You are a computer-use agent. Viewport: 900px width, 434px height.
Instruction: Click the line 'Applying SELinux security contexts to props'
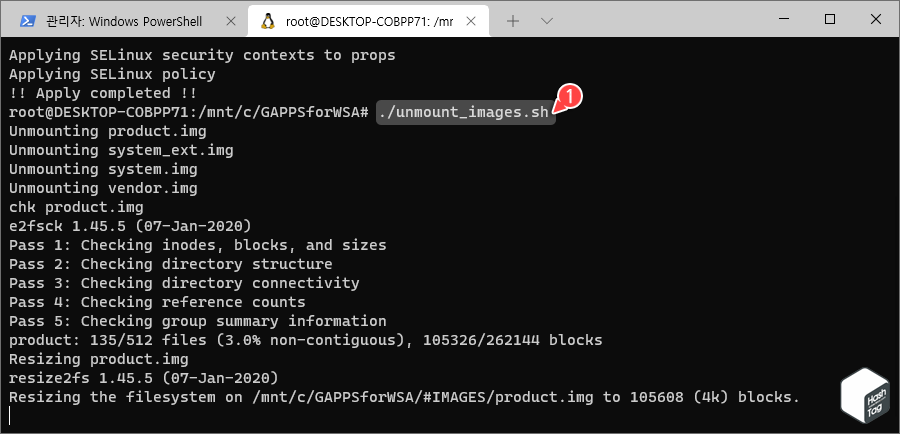click(x=202, y=56)
